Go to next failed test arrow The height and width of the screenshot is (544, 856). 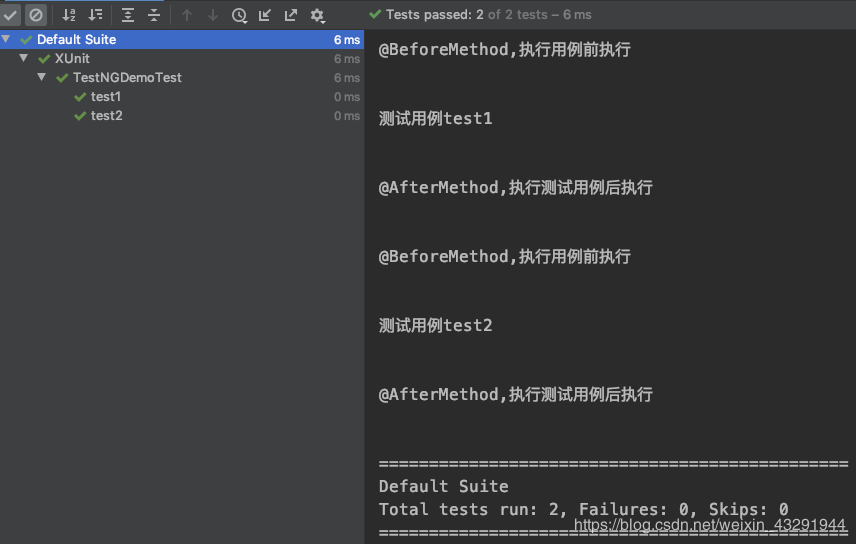click(213, 15)
